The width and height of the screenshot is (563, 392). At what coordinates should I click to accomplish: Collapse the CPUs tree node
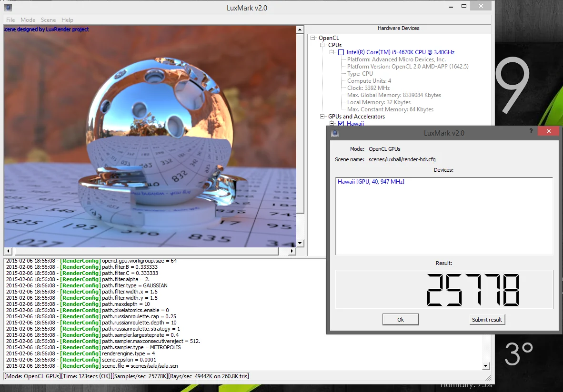(x=322, y=45)
